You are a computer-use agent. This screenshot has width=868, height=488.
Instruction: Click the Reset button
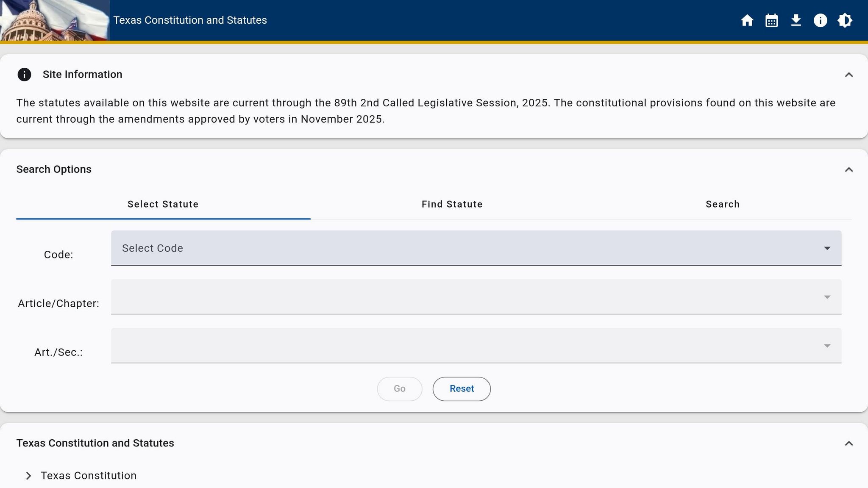pos(462,389)
